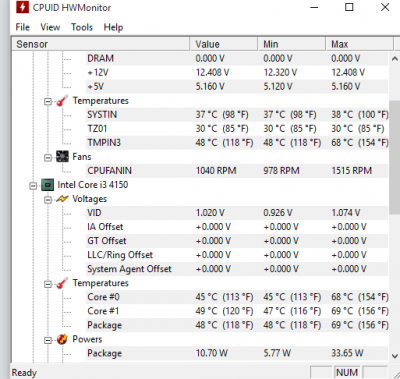Select the thermometer icon beside CPU Temperatures

click(62, 283)
